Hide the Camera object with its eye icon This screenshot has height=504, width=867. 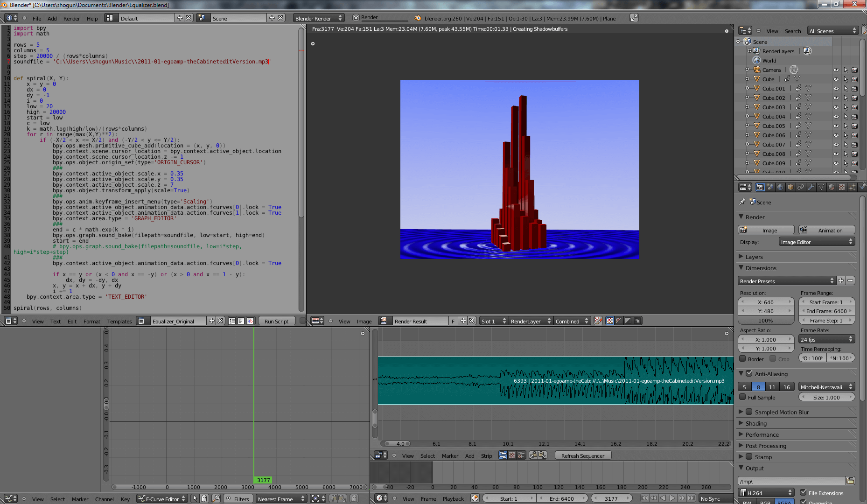pos(836,70)
